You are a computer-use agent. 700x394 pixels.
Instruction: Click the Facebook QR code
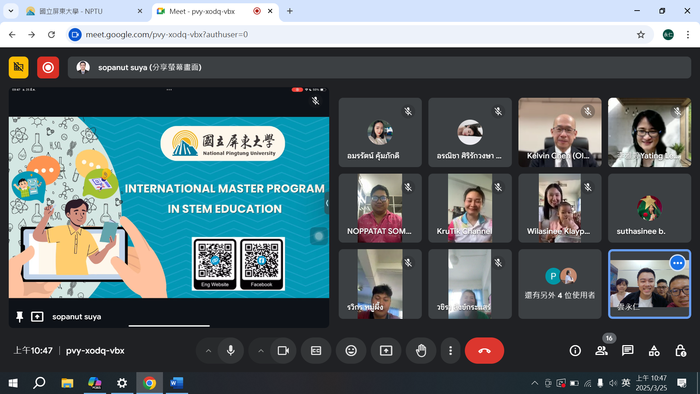262,263
